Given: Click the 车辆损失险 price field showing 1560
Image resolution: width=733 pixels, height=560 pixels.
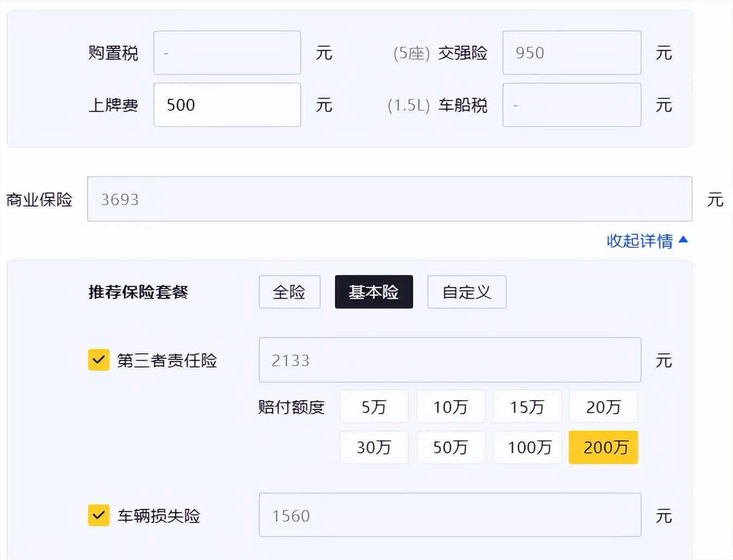Looking at the screenshot, I should tap(450, 515).
